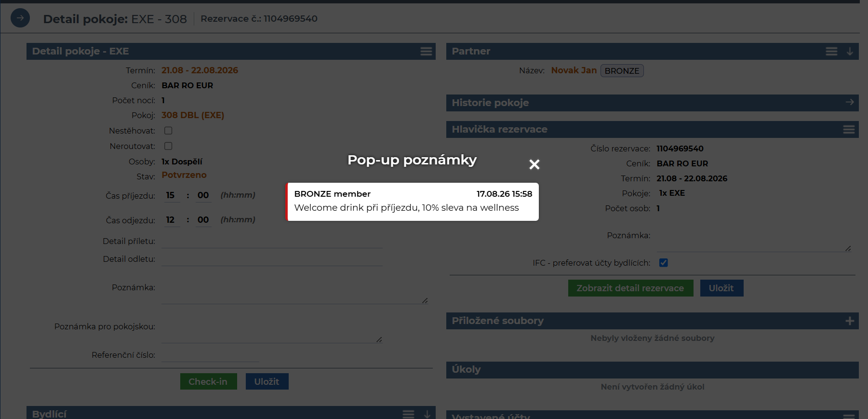The height and width of the screenshot is (419, 868).
Task: Expand the Bydlící panel down arrow
Action: [x=427, y=414]
